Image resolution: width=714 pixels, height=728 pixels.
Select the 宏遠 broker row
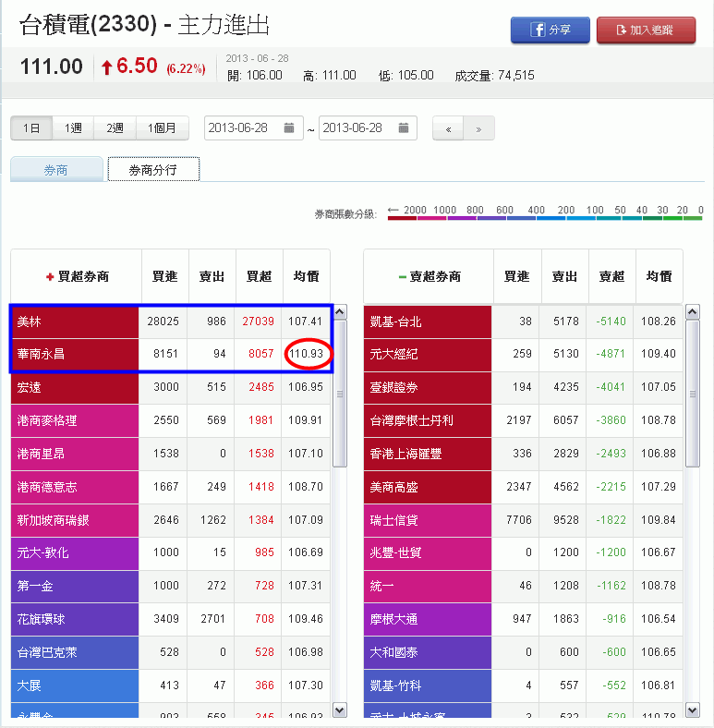(170, 387)
